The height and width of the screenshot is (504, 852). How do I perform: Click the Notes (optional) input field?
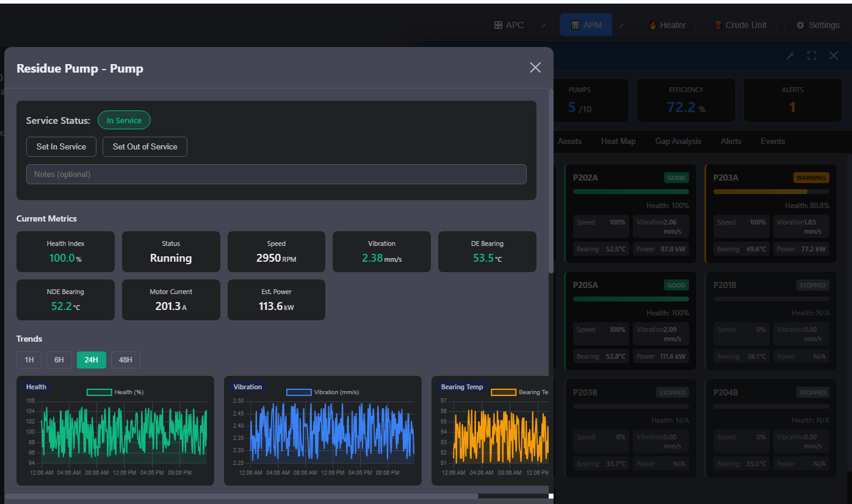pos(276,174)
